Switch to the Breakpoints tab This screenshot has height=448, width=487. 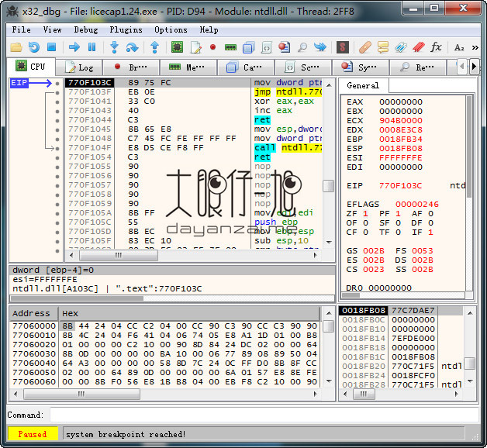point(131,67)
